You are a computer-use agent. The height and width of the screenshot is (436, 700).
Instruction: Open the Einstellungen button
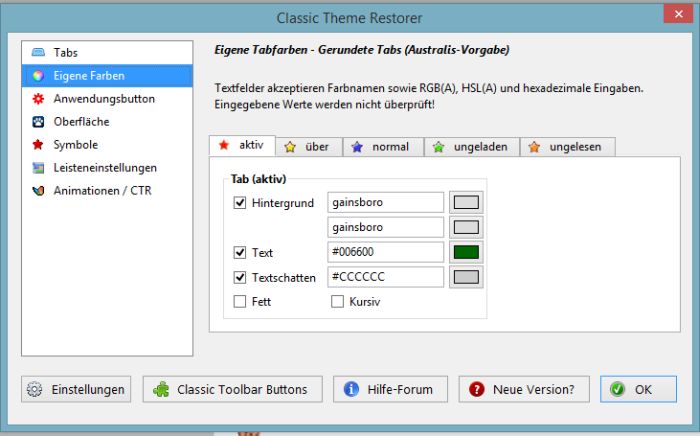pyautogui.click(x=76, y=389)
